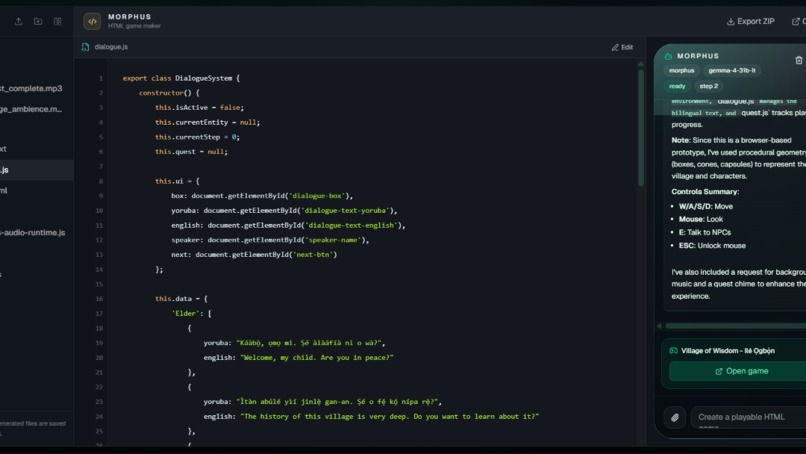Click the ready status badge
The height and width of the screenshot is (454, 806).
[x=677, y=86]
